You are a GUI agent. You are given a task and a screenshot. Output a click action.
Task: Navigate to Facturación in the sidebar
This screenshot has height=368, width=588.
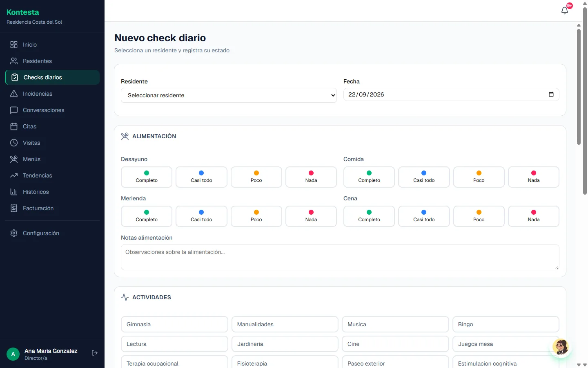click(52, 208)
